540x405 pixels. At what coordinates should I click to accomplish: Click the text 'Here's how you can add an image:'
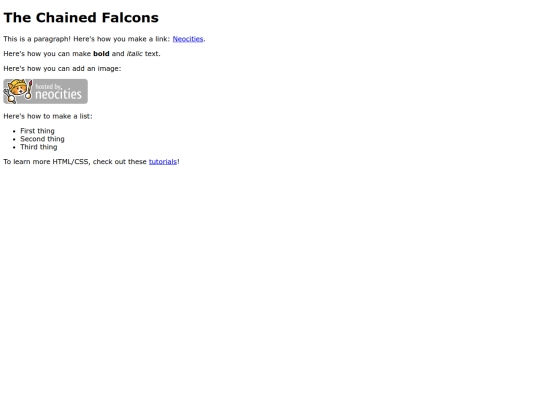click(62, 69)
